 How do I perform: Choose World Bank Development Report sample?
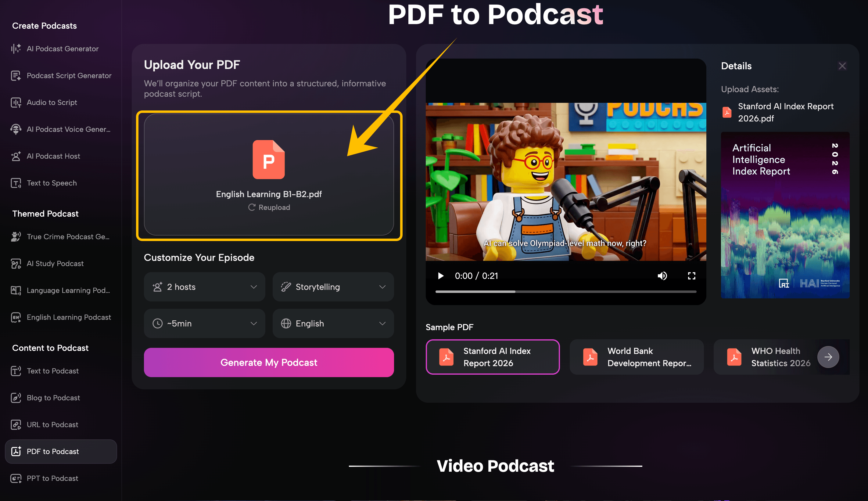(x=637, y=357)
